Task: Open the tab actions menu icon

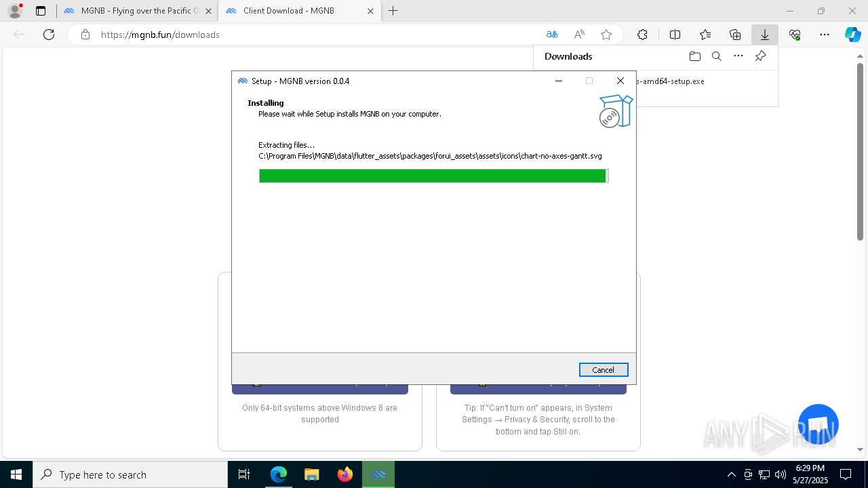Action: tap(41, 11)
